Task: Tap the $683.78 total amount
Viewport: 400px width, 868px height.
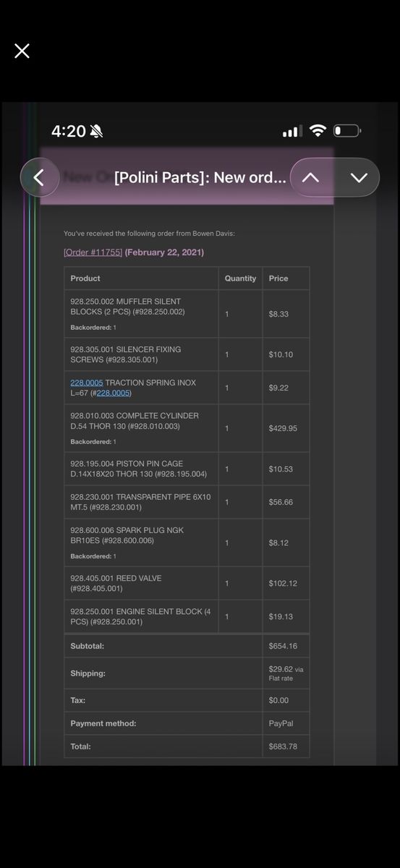Action: pos(283,746)
